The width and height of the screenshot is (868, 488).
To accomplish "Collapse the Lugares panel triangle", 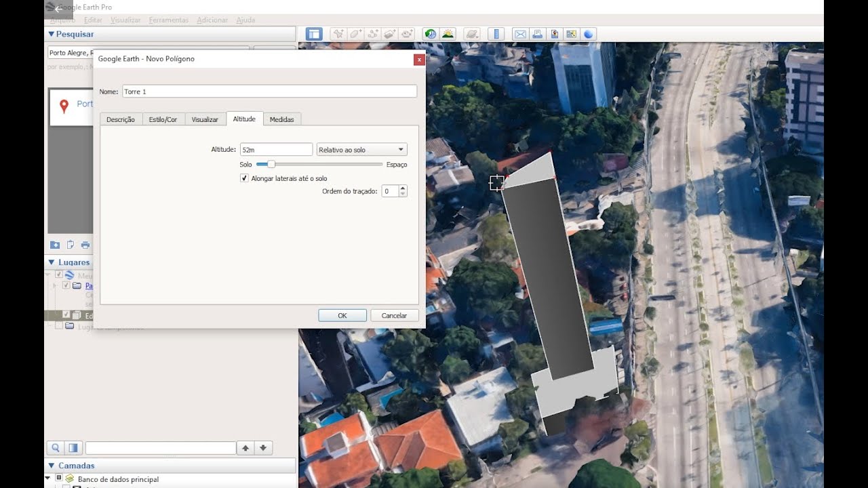I will click(51, 262).
